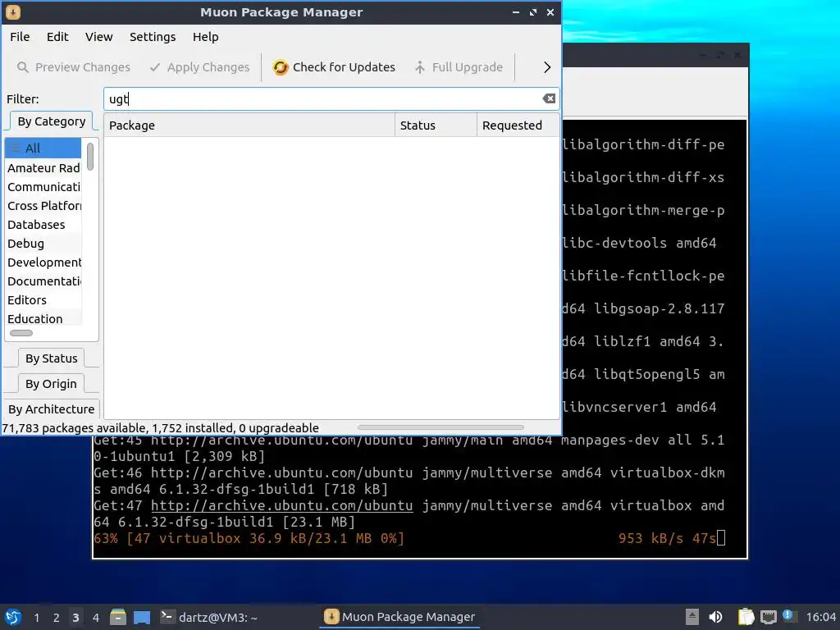This screenshot has height=630, width=840.
Task: Expand the toolbar overflow chevron
Action: tap(547, 67)
